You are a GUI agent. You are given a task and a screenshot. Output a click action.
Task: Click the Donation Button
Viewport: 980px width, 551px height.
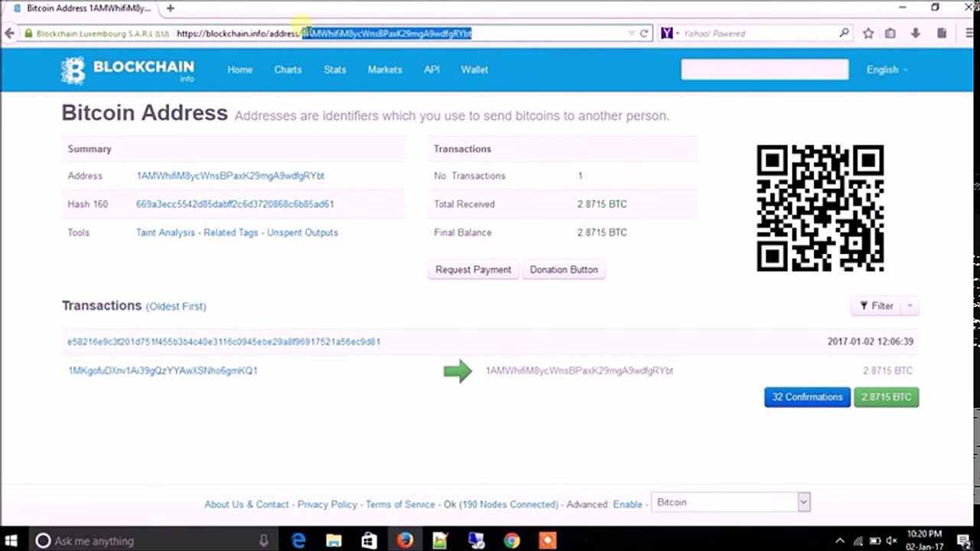564,270
